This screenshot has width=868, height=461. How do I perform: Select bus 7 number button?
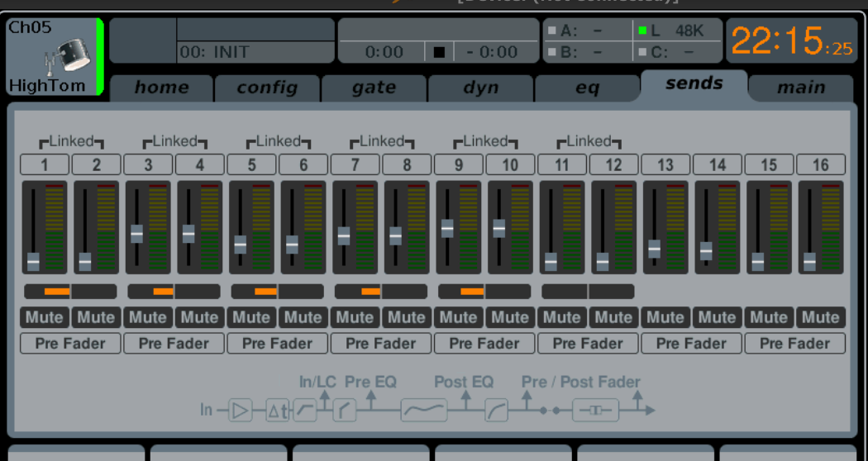pyautogui.click(x=355, y=165)
